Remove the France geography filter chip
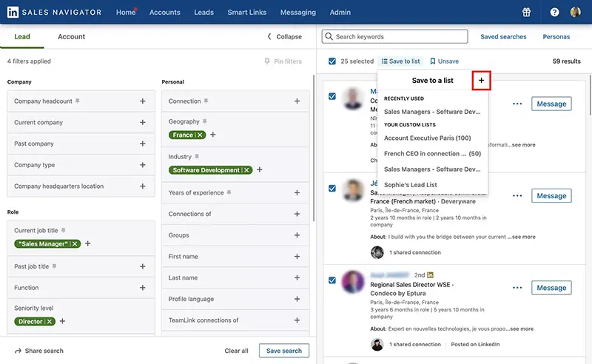Screen dimensions: 592x364 200,135
